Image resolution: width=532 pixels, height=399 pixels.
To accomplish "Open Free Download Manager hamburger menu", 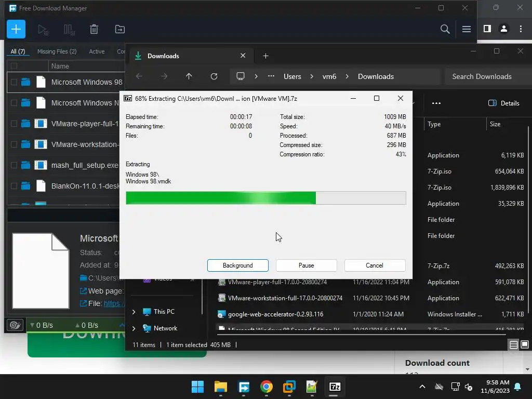I will click(467, 29).
